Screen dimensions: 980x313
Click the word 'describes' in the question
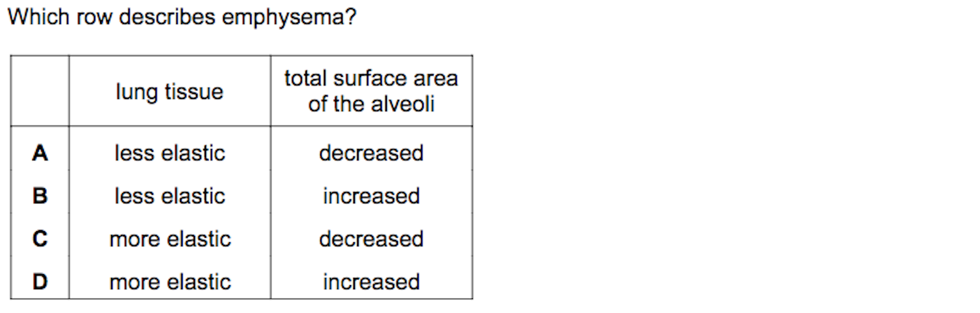point(167,17)
